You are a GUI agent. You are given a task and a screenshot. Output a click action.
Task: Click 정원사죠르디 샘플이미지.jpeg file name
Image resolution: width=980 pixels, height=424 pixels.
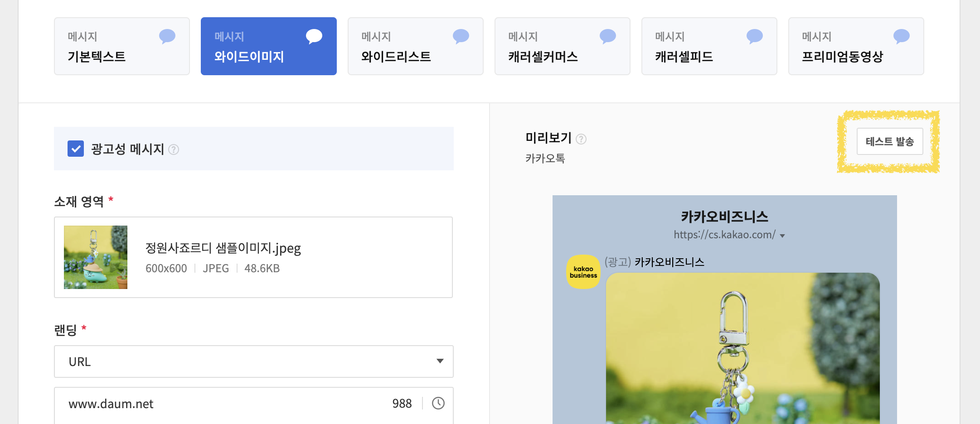[x=223, y=248]
